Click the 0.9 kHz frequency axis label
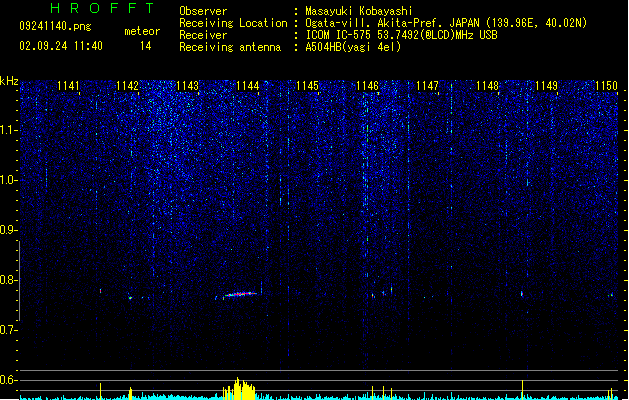Image resolution: width=629 pixels, height=400 pixels. click(8, 230)
